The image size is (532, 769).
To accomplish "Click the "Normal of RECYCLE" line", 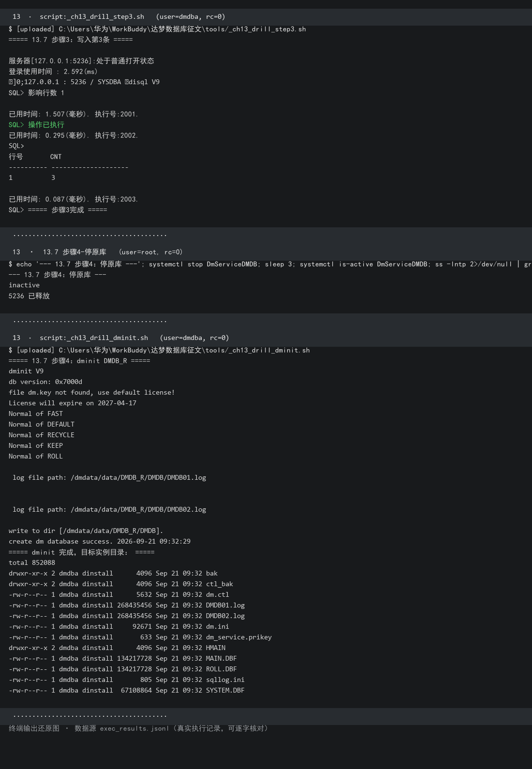I will click(x=42, y=435).
